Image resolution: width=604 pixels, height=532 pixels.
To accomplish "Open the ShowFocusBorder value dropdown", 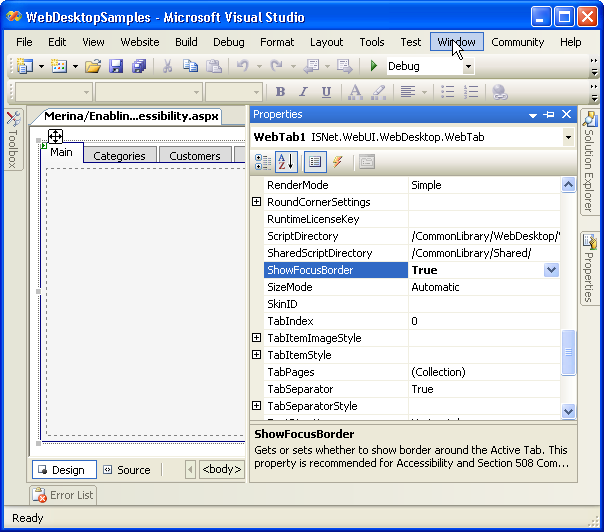I will tap(551, 270).
